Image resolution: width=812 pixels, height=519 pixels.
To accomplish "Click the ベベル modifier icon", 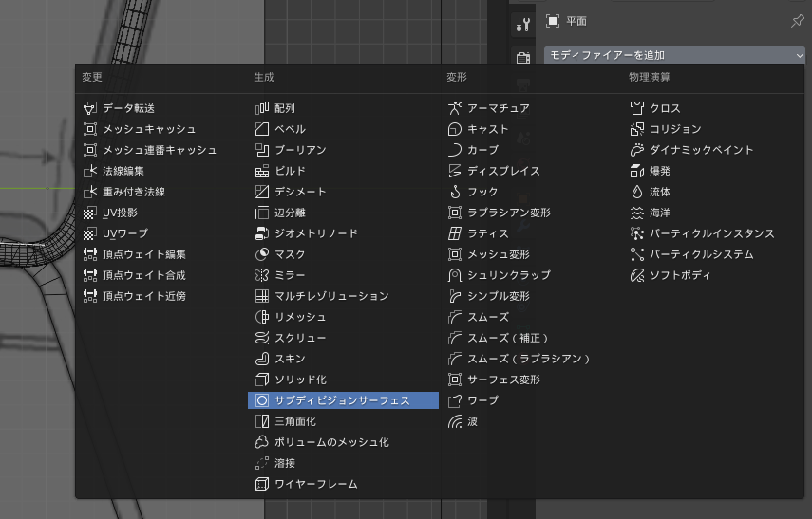I will (x=262, y=129).
